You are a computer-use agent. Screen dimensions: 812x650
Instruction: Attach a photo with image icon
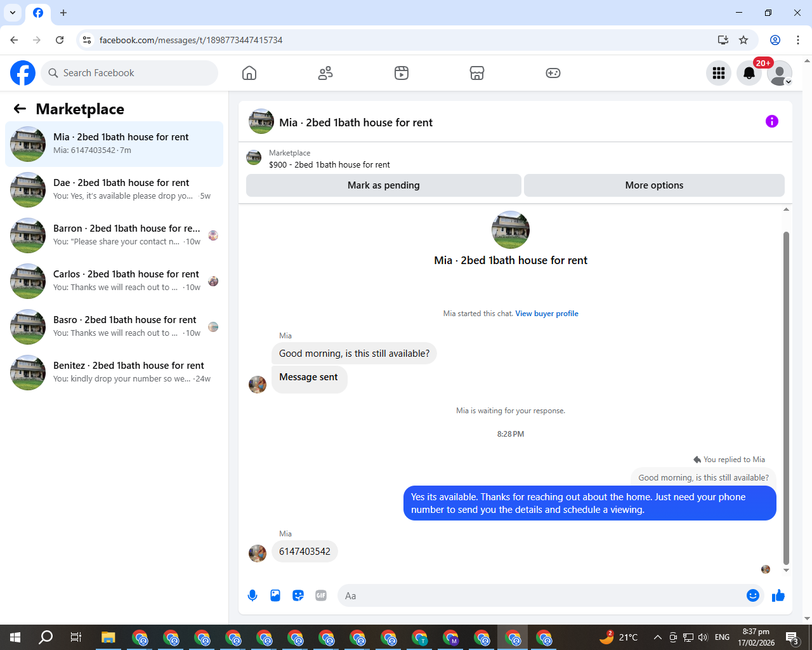275,595
